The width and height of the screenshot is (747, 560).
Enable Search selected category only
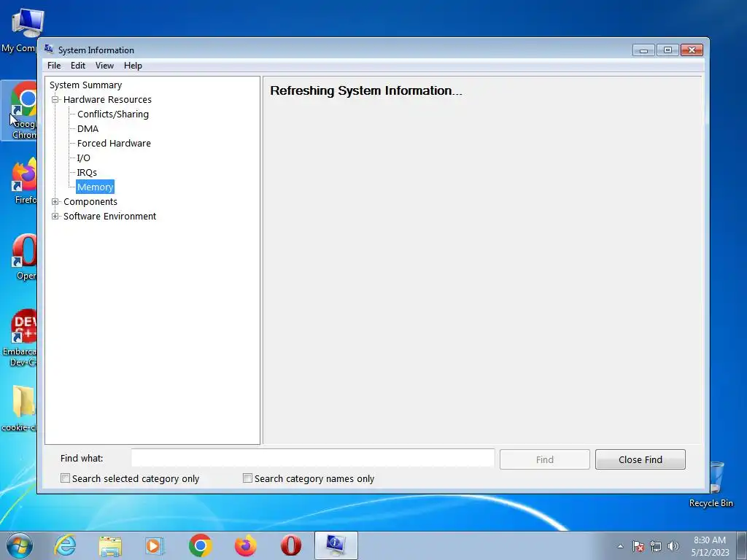65,478
